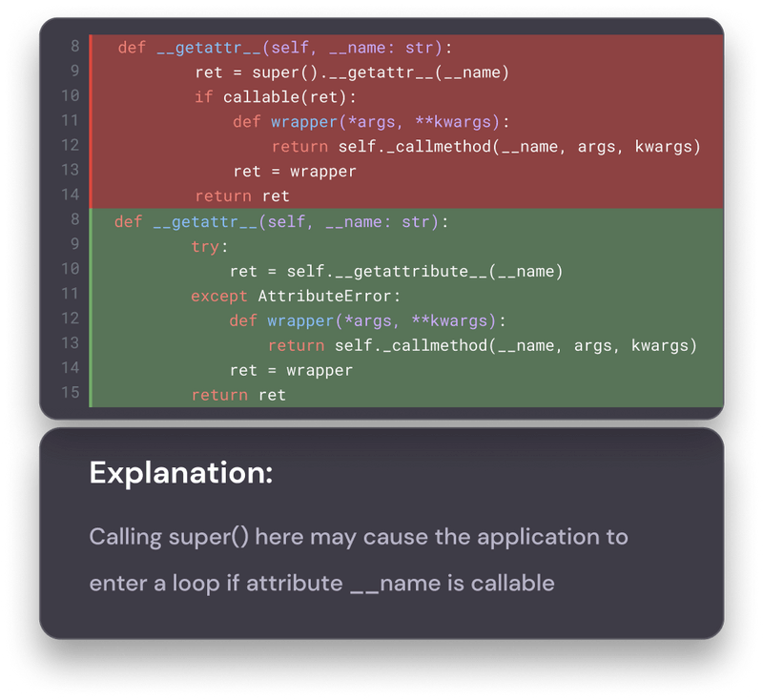763x700 pixels.
Task: Click removed 'ret = wrapper' line
Action: 295,172
